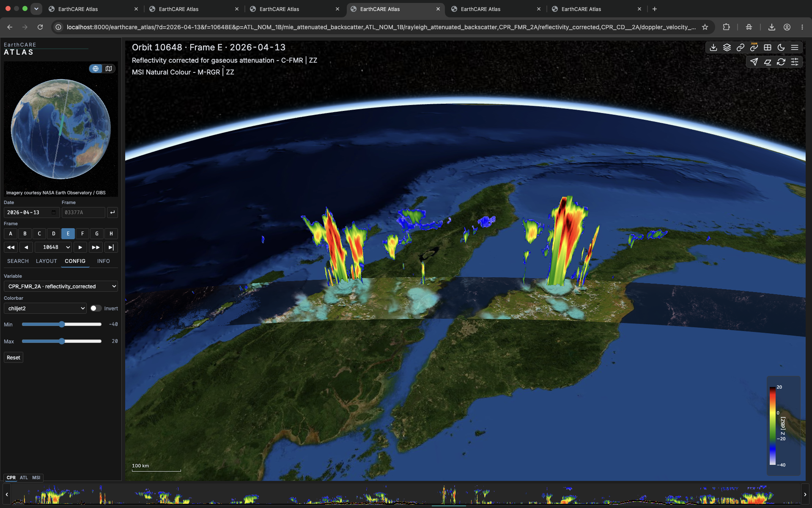Switch to the INFO tab
812x508 pixels.
point(103,261)
